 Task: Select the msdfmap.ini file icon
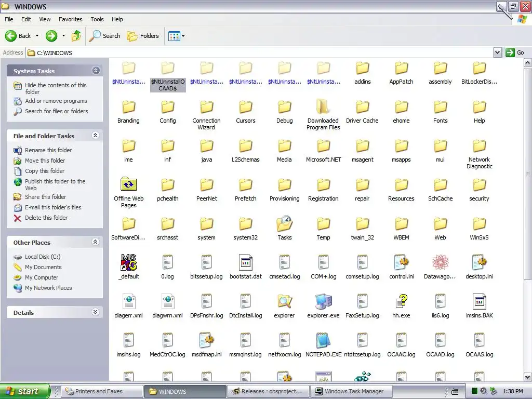[x=207, y=340]
